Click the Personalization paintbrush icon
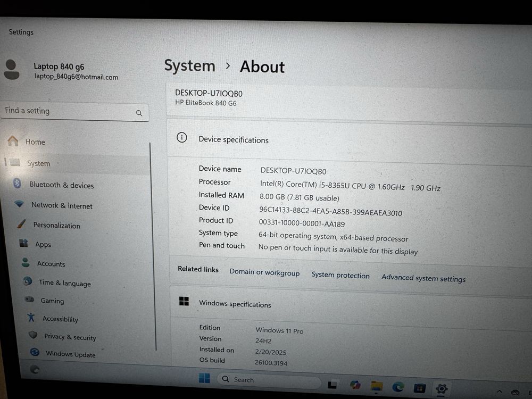Viewport: 532px width, 399px height. tap(21, 223)
